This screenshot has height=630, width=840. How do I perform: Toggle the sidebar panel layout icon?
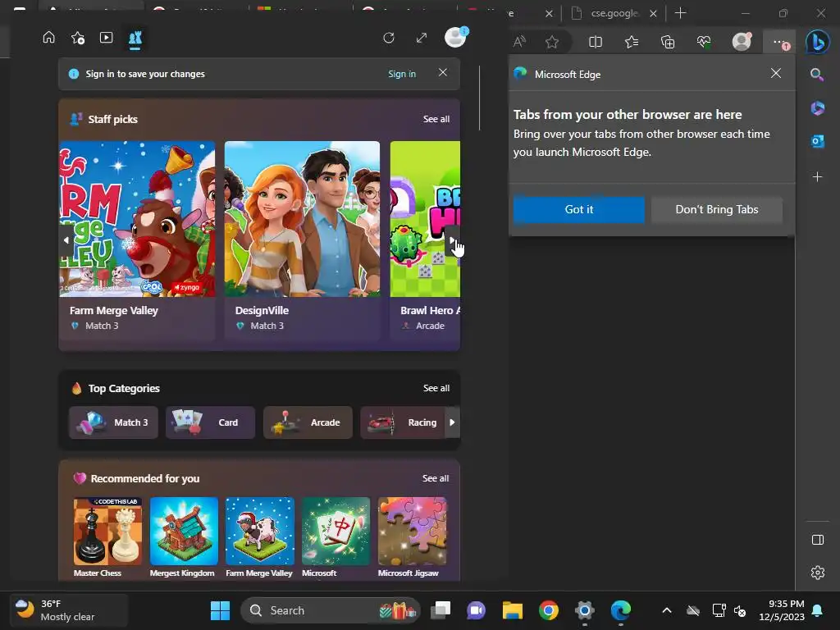(x=818, y=540)
